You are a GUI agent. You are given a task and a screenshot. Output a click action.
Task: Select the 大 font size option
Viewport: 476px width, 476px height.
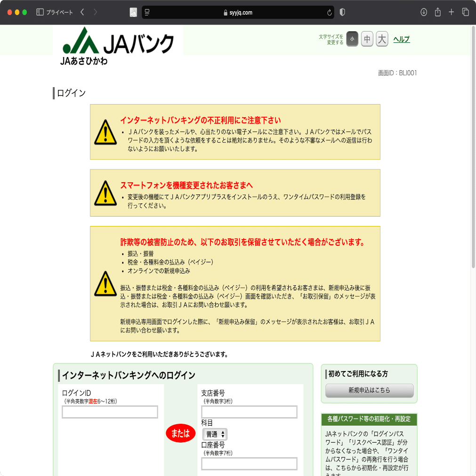pyautogui.click(x=382, y=39)
